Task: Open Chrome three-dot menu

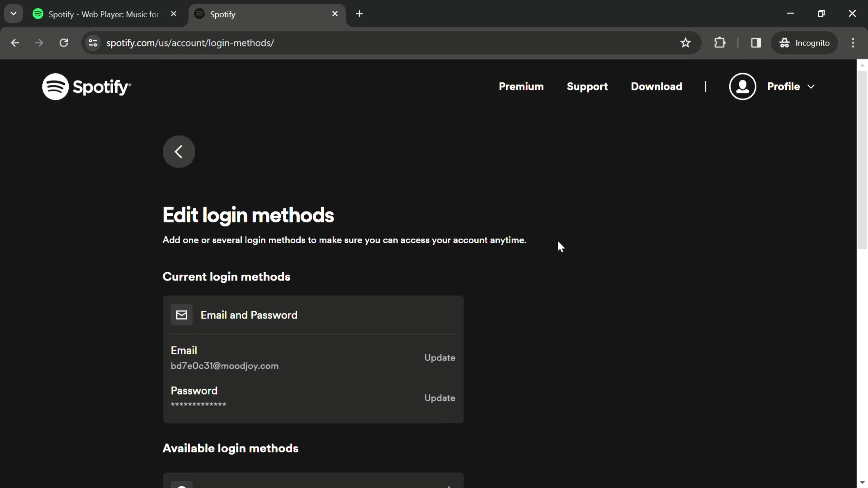Action: click(853, 43)
